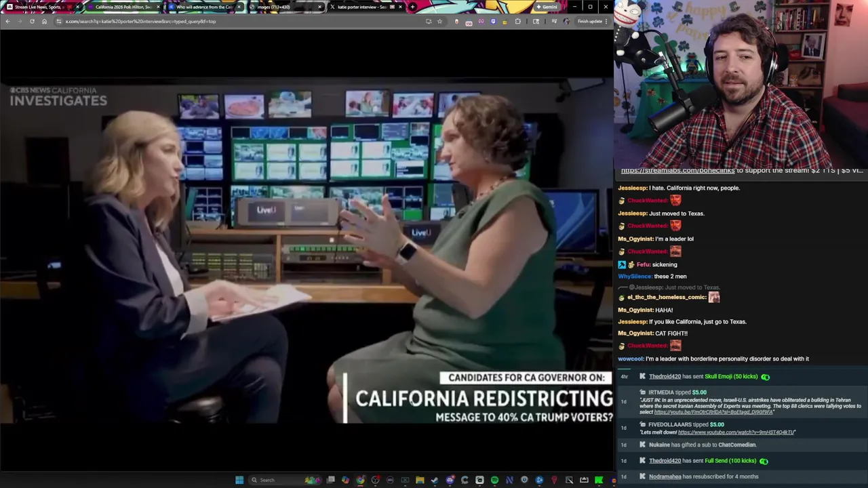868x488 pixels.
Task: Open OBS Studio from the taskbar
Action: click(376, 480)
